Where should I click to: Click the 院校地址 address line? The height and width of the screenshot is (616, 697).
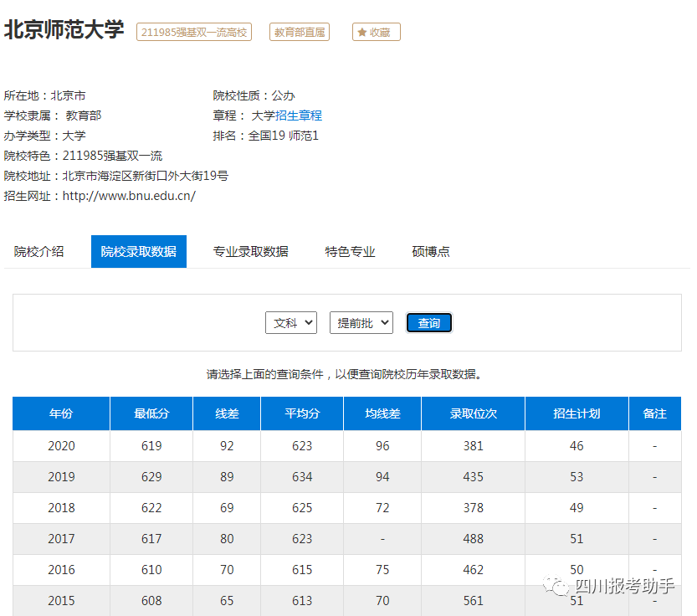point(116,176)
